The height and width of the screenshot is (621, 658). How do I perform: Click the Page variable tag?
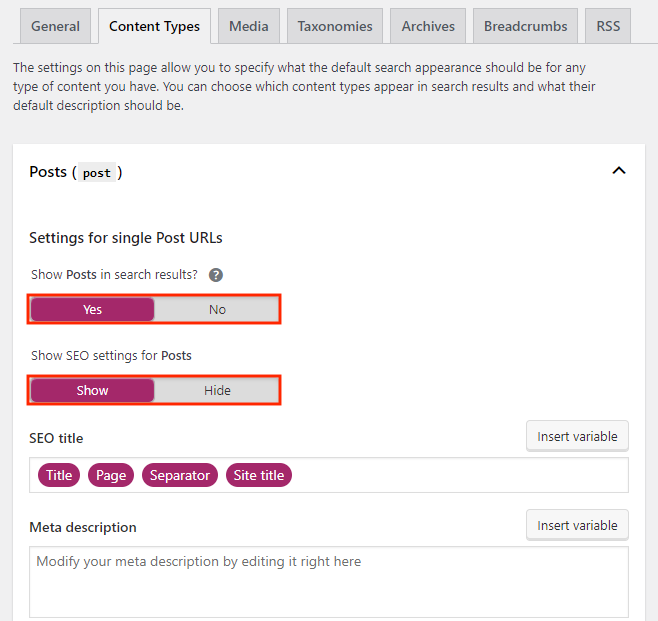click(x=111, y=475)
